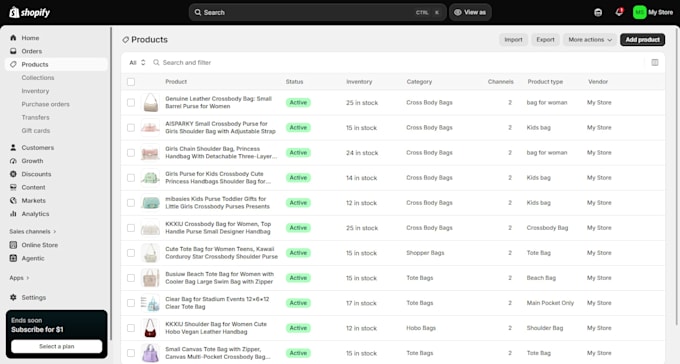
Task: Check the Girls Chain Shoulder Bag row
Action: pos(131,153)
